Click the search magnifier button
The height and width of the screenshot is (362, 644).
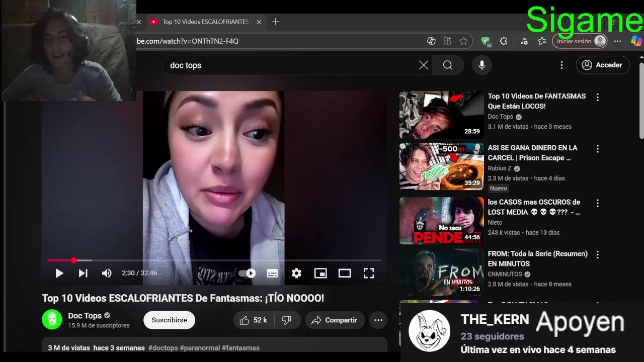[x=448, y=65]
